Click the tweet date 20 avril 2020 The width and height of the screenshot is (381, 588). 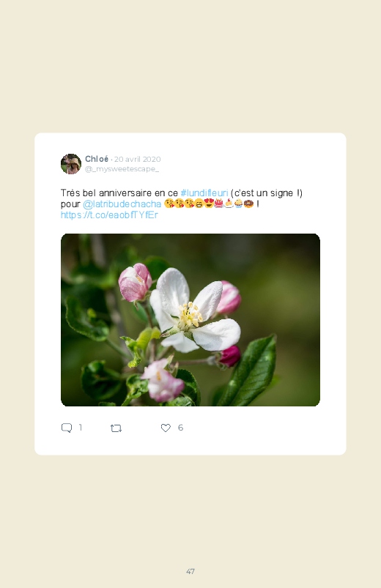(138, 159)
